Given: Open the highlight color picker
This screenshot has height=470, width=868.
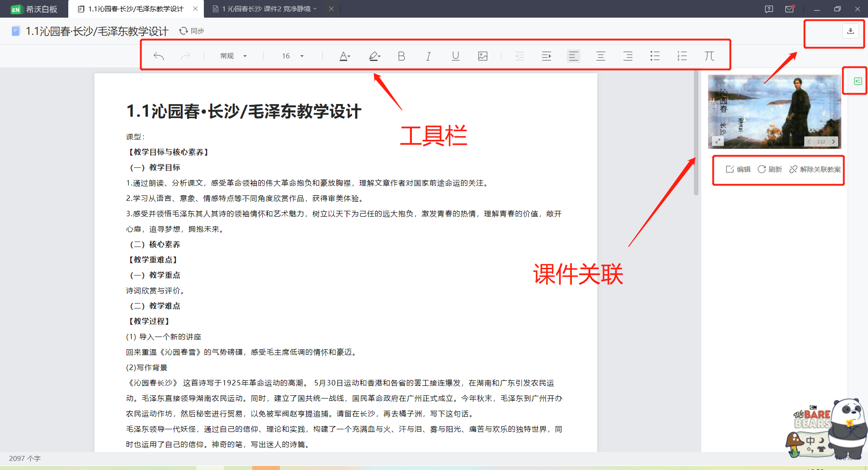Looking at the screenshot, I should pos(374,56).
